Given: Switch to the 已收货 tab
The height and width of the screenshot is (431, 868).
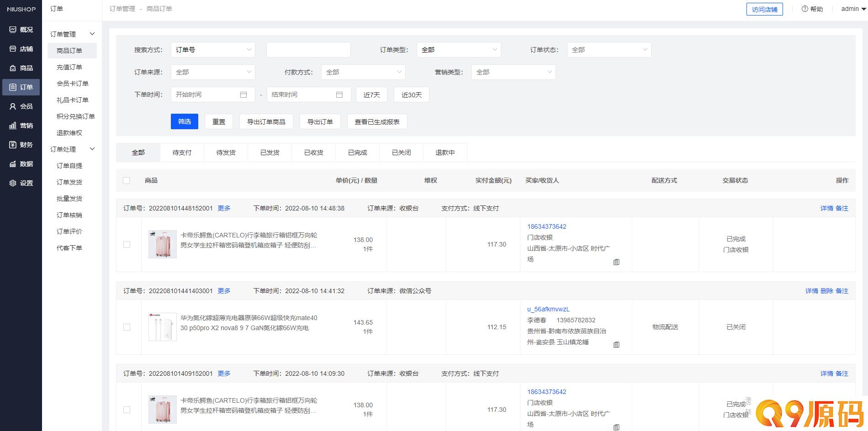Looking at the screenshot, I should click(x=313, y=152).
